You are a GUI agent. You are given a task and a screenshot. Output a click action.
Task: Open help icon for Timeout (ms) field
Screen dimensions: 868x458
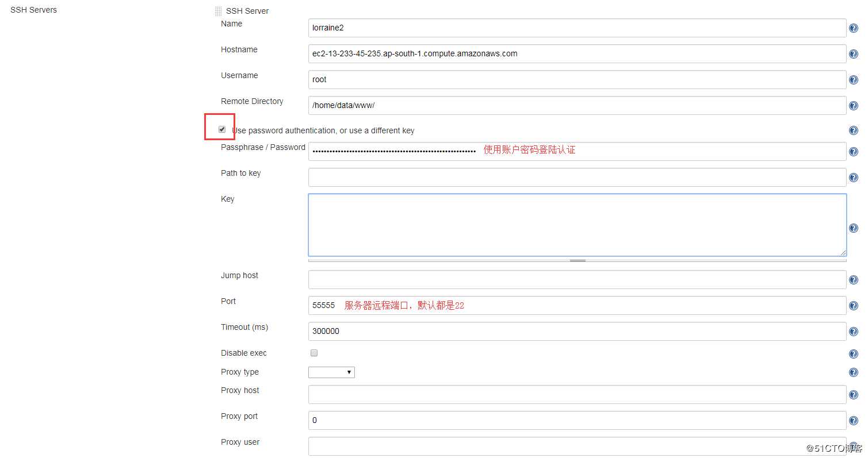(x=854, y=332)
